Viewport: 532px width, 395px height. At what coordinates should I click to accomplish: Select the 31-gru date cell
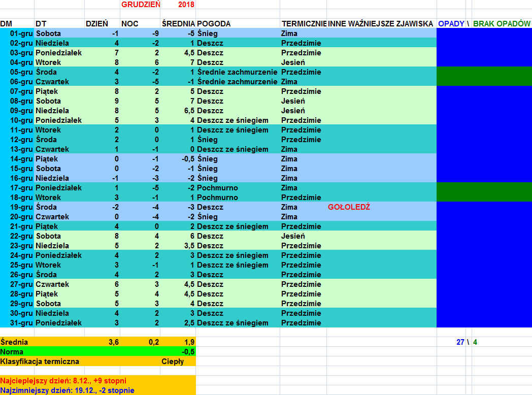tap(21, 323)
